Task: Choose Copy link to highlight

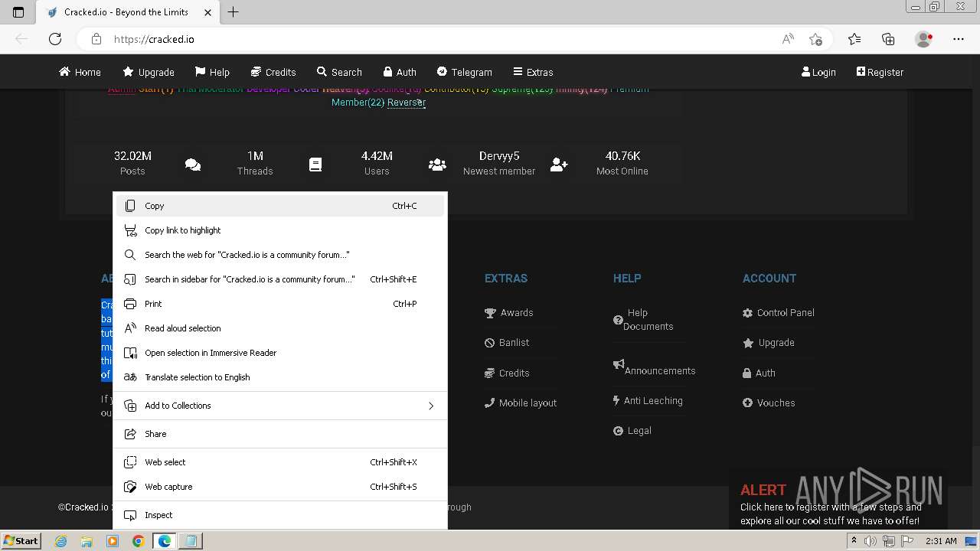Action: pos(279,230)
